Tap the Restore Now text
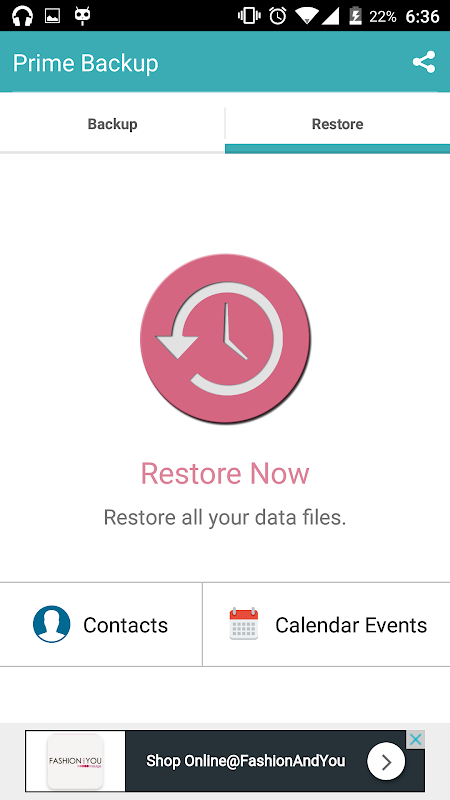 [x=225, y=473]
